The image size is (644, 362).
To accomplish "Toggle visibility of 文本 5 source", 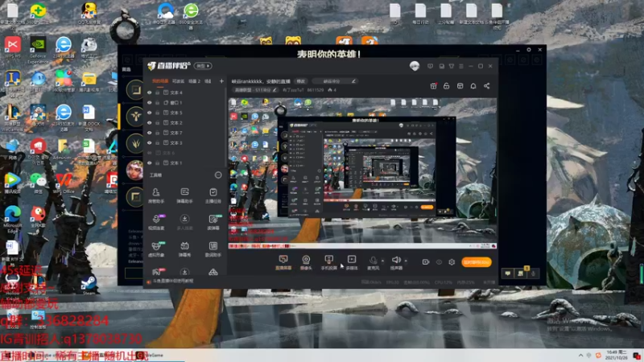I will [x=150, y=113].
